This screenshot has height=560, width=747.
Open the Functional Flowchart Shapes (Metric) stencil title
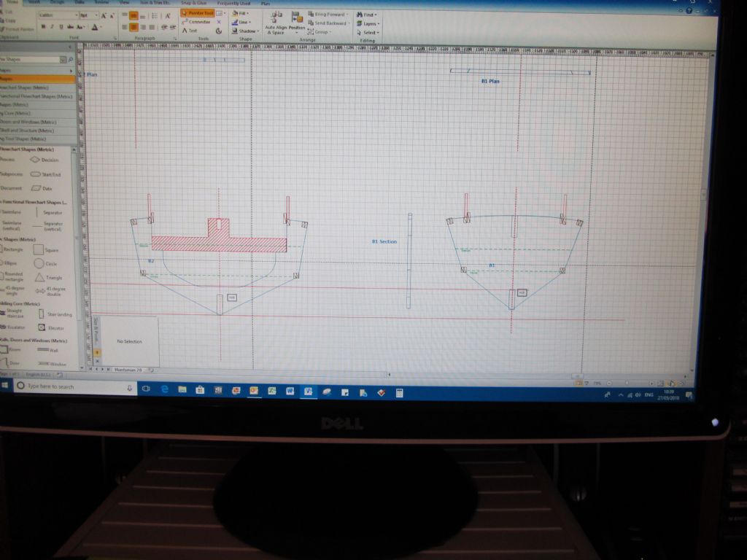coord(37,97)
